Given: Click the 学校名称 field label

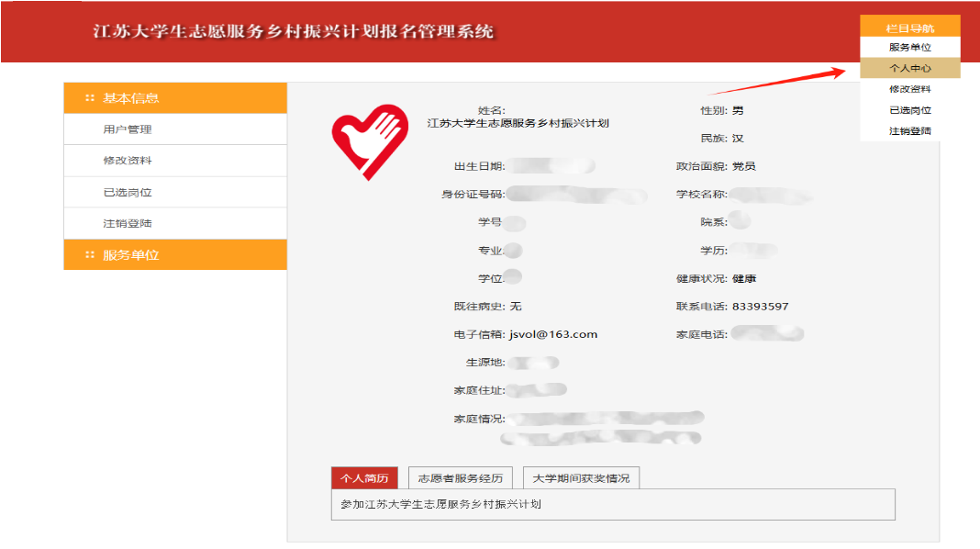Looking at the screenshot, I should [701, 195].
